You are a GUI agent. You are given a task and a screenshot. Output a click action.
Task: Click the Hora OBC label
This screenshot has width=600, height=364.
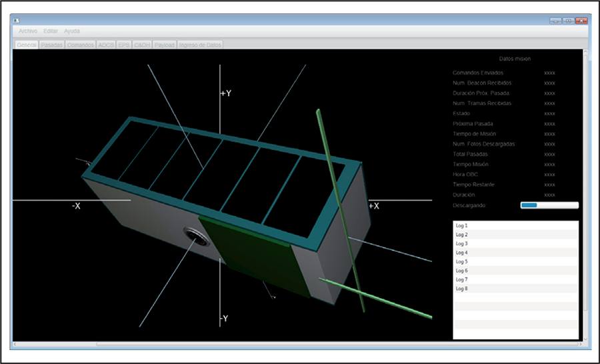[x=465, y=174]
